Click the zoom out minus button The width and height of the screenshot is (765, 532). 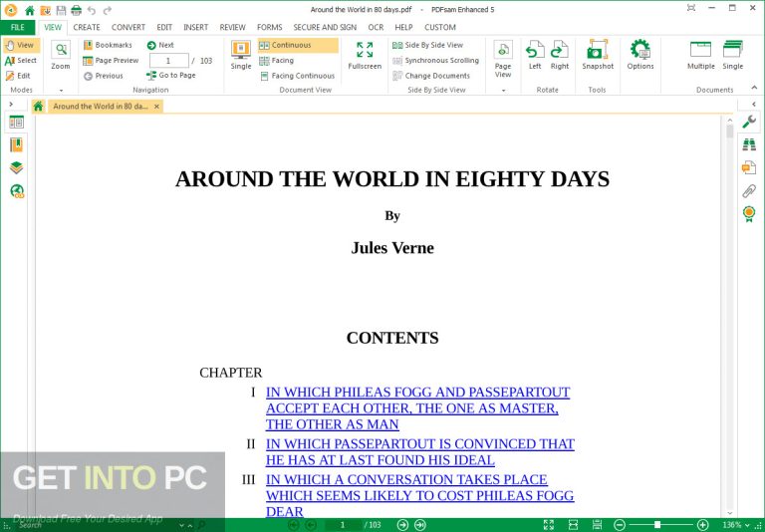coord(620,525)
